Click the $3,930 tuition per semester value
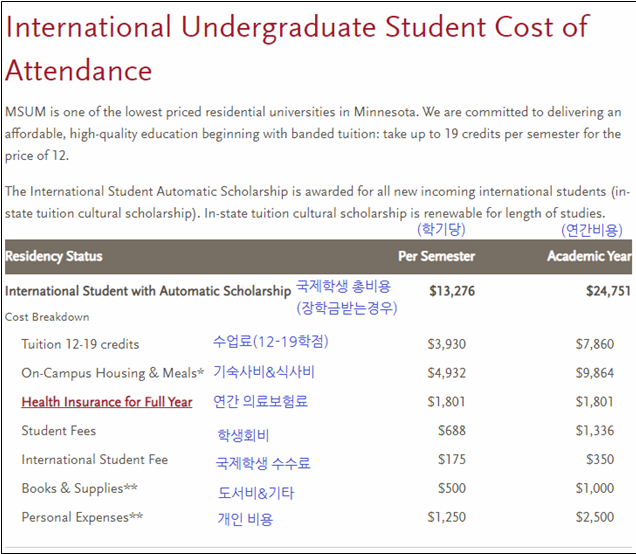 tap(447, 344)
